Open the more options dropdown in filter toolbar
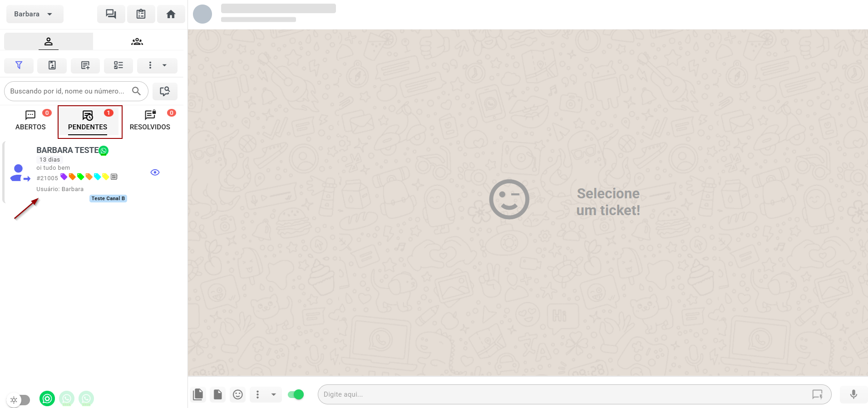 [157, 65]
